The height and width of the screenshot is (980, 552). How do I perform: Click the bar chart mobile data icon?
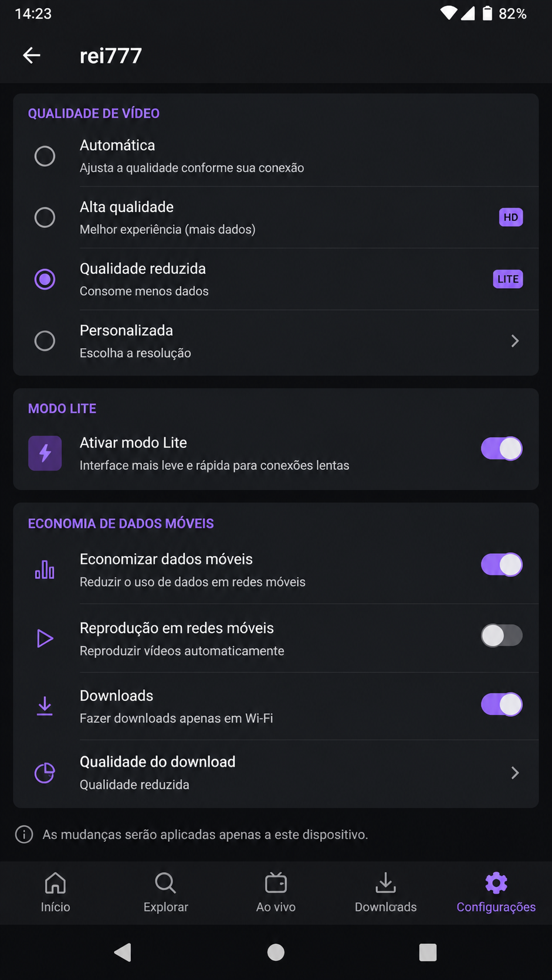(45, 569)
